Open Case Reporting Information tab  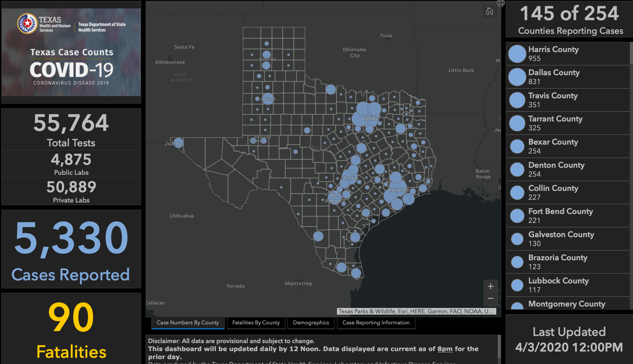tap(376, 323)
